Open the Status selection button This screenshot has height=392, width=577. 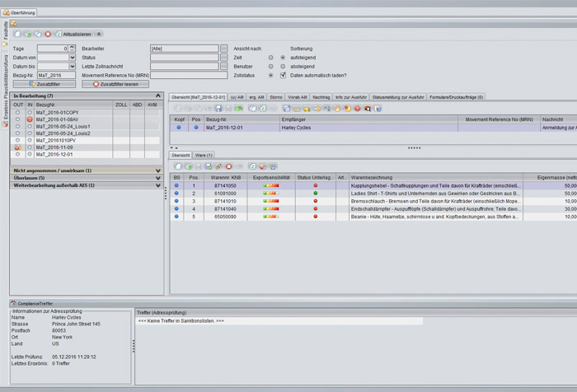tap(223, 58)
